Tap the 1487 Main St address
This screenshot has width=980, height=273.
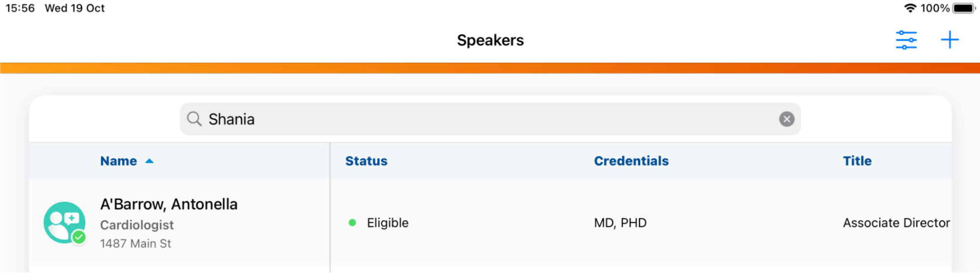pyautogui.click(x=135, y=244)
